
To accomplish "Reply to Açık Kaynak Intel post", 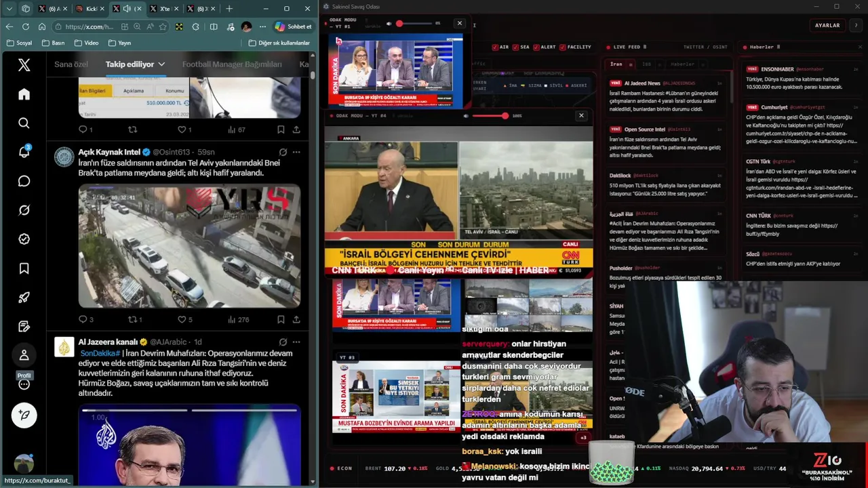I will tap(86, 319).
